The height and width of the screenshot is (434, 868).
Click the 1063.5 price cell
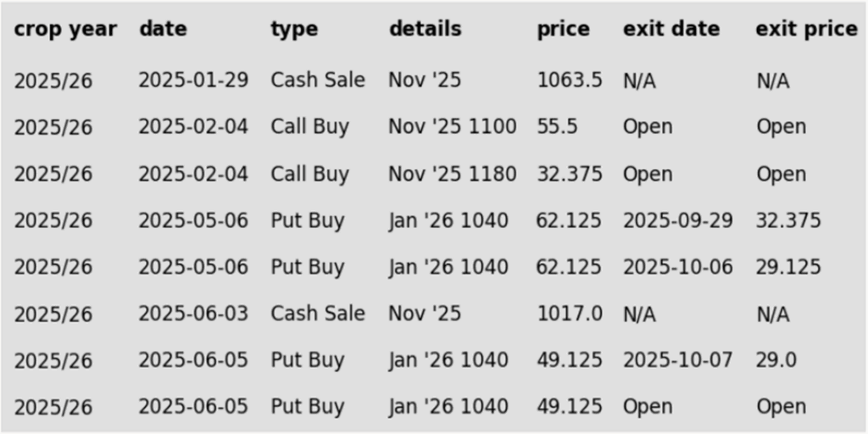click(x=569, y=81)
